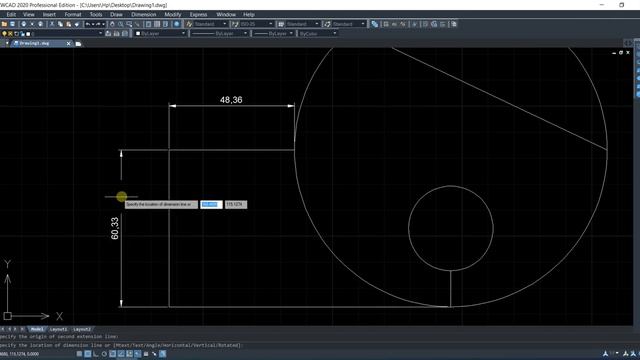The image size is (640, 360).
Task: Click the Match Properties brush icon
Action: pyautogui.click(x=77, y=24)
